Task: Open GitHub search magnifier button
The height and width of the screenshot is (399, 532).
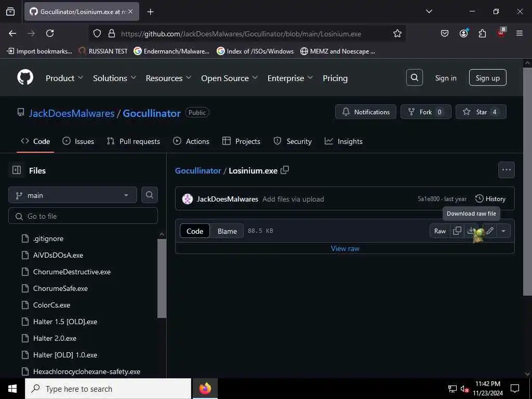Action: (414, 78)
